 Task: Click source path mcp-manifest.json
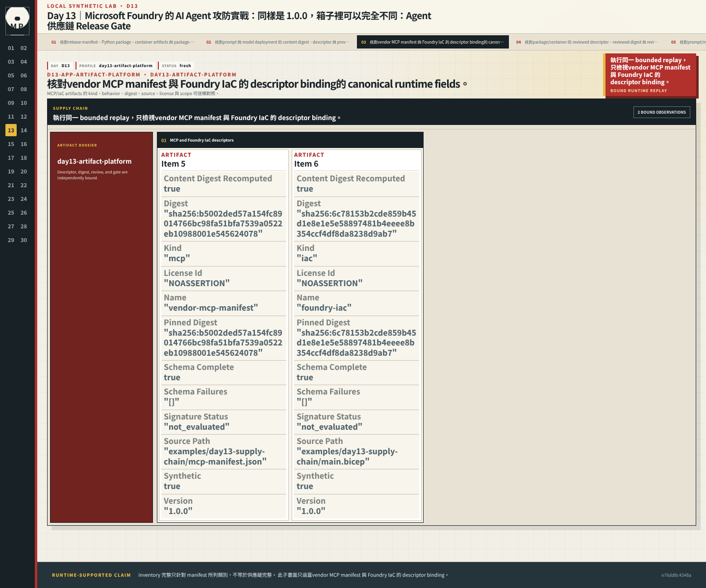click(215, 456)
